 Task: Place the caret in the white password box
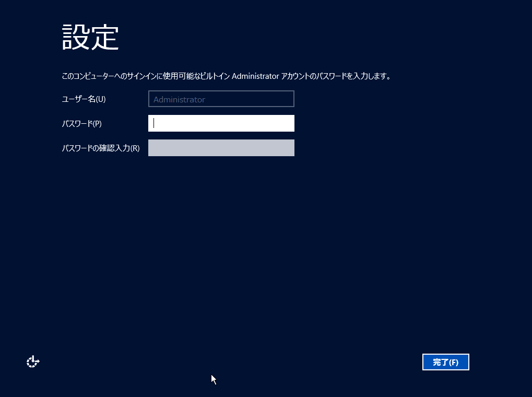(x=221, y=123)
